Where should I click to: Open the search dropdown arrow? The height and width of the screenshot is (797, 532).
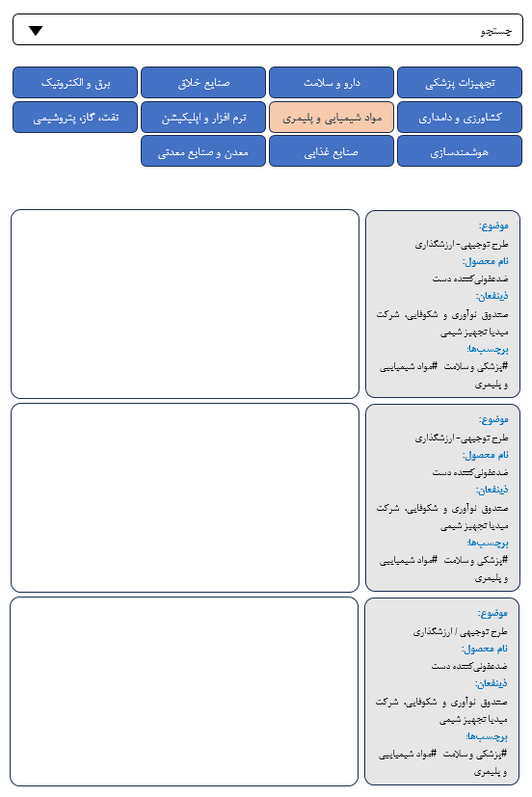point(36,31)
